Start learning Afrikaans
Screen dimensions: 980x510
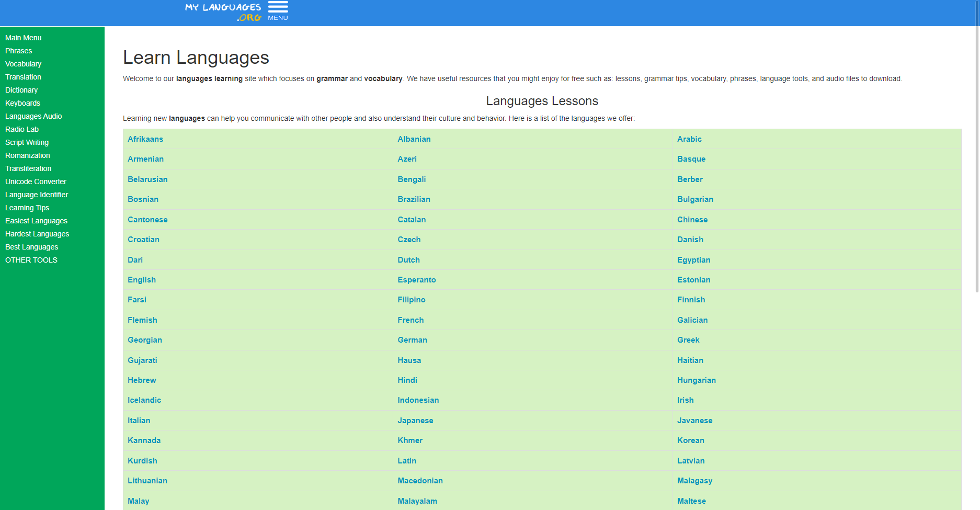(145, 139)
